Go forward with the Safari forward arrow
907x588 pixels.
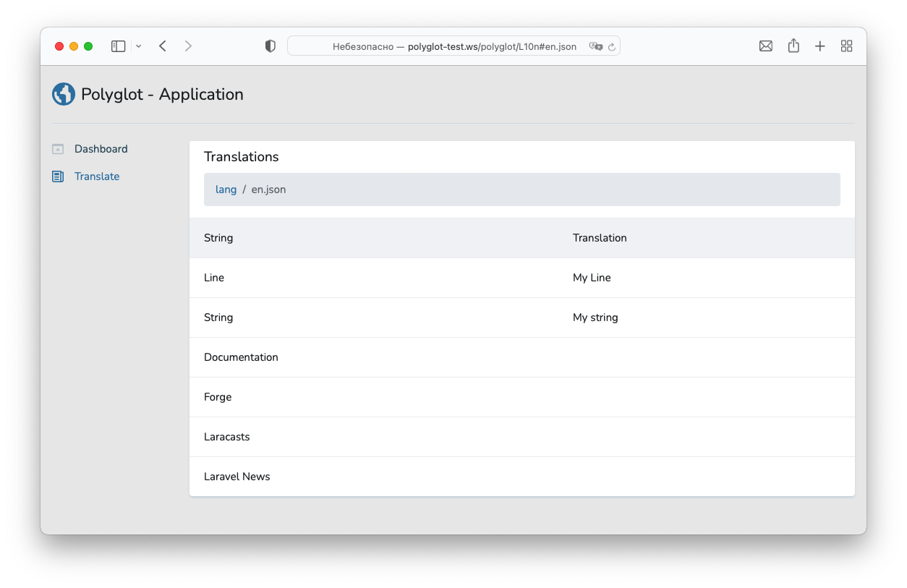pyautogui.click(x=188, y=46)
